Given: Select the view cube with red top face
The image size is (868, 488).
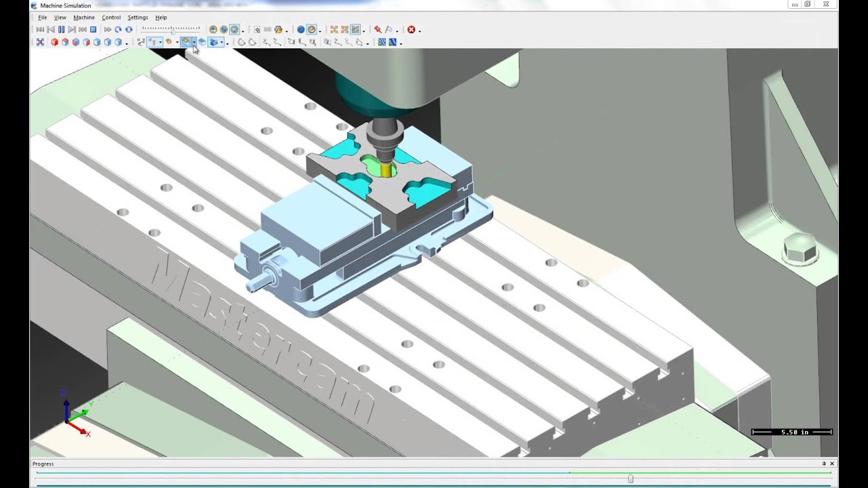Looking at the screenshot, I should 65,42.
